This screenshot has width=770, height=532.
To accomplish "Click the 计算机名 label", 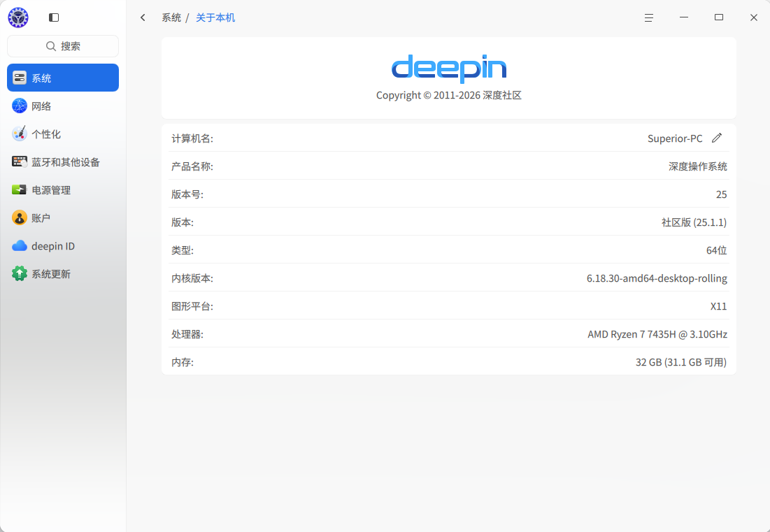I will [192, 138].
